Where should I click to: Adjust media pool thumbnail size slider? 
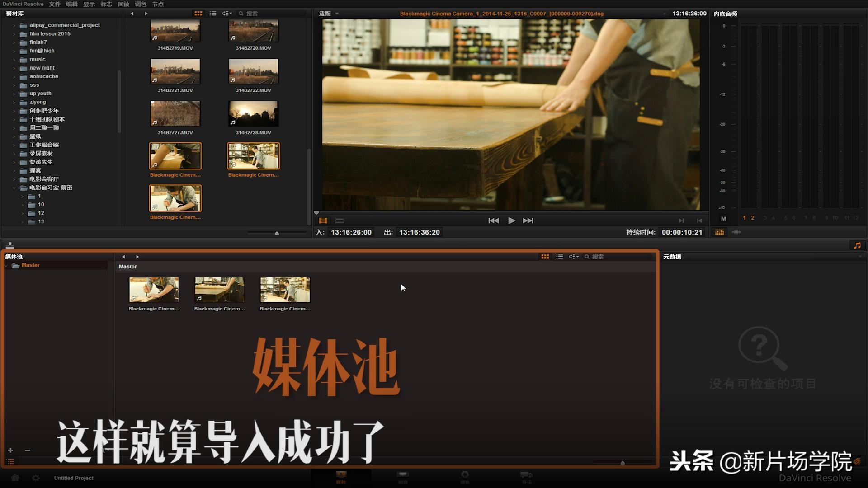(x=623, y=462)
